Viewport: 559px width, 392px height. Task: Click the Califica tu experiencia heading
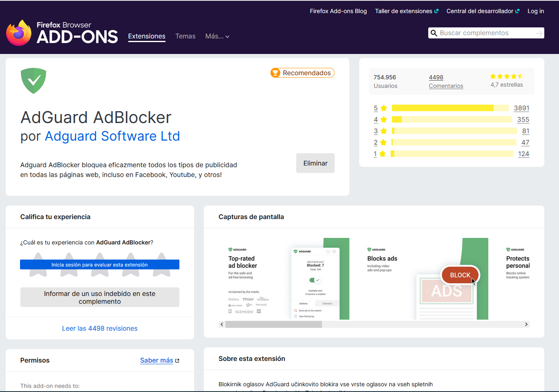[56, 217]
